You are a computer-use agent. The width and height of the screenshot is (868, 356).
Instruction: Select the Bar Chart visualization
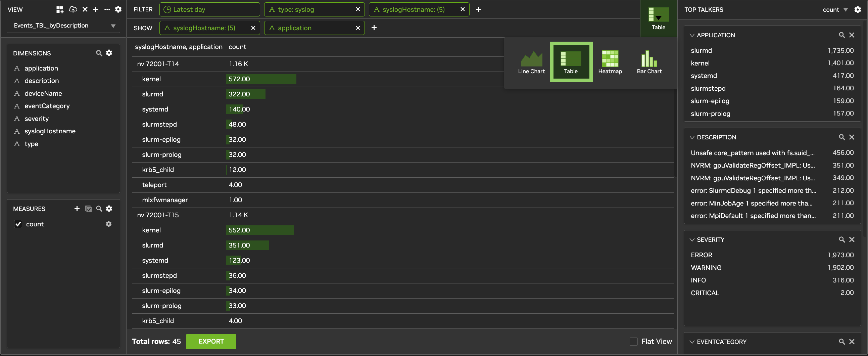coord(649,62)
